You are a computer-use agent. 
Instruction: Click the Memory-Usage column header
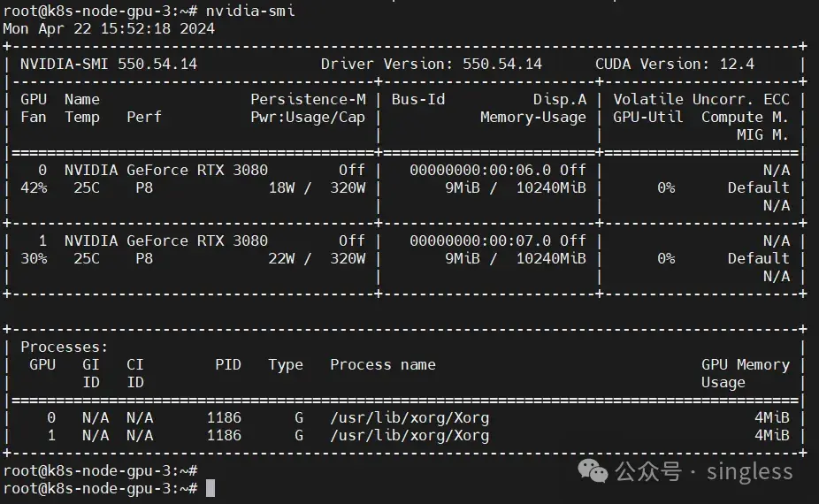pyautogui.click(x=533, y=118)
